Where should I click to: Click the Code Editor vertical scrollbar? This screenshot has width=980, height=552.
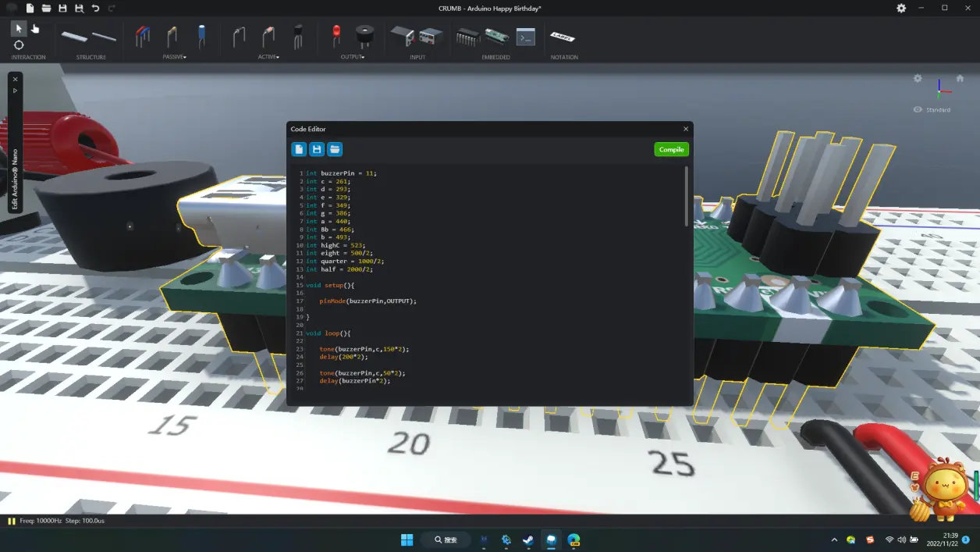pyautogui.click(x=687, y=197)
